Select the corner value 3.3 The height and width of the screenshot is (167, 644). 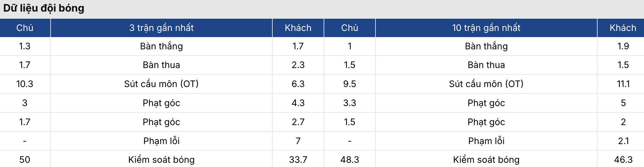(349, 103)
